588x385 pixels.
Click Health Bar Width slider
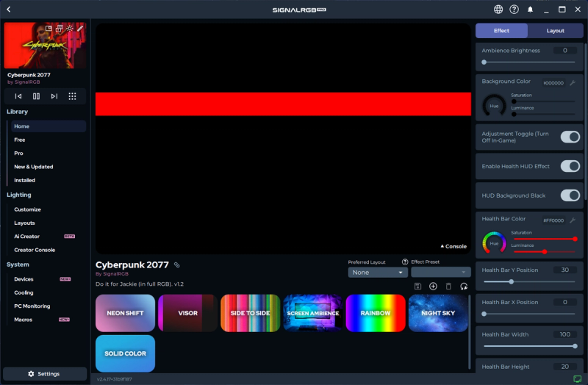529,346
